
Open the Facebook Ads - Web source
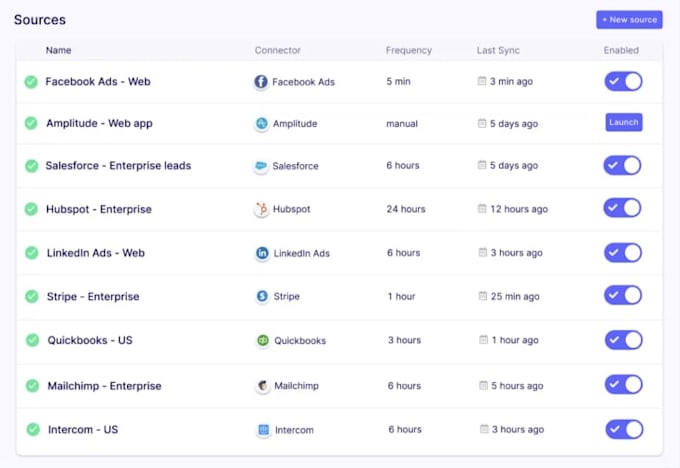98,82
